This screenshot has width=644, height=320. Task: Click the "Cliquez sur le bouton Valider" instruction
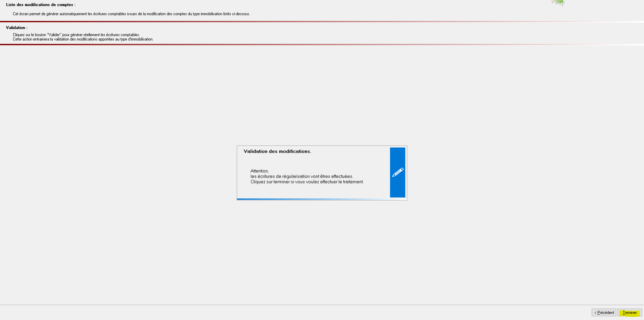click(76, 35)
